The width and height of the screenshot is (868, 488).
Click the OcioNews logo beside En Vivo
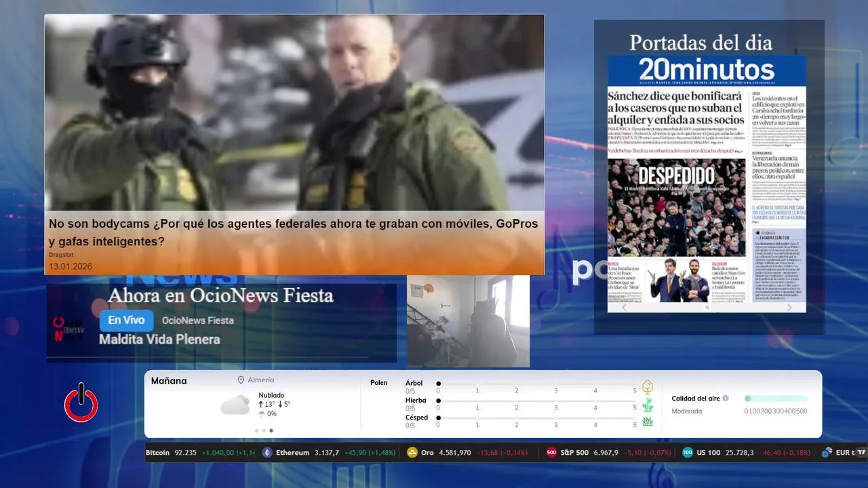click(x=68, y=329)
